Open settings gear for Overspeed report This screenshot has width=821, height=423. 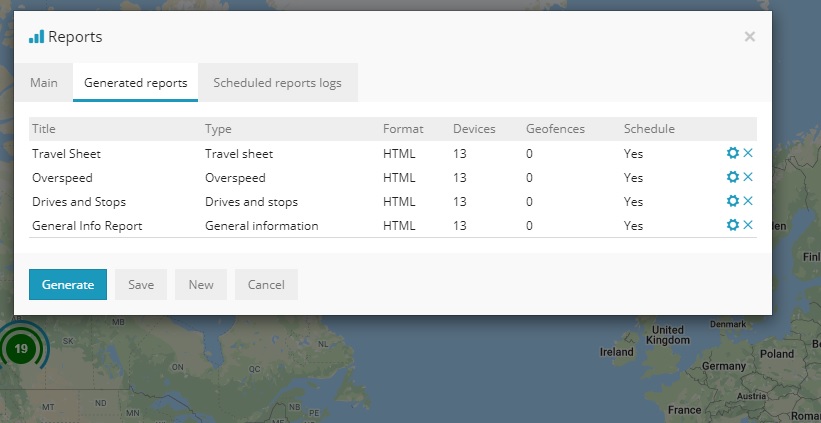pyautogui.click(x=733, y=177)
